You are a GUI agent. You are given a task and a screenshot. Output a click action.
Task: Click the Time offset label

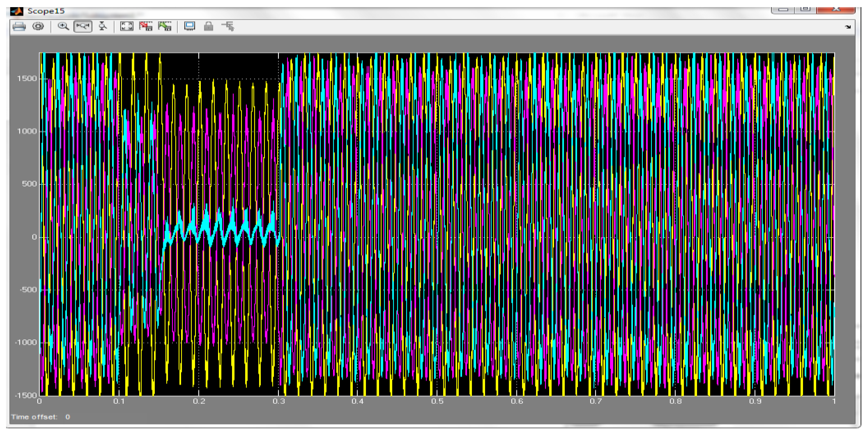pos(34,417)
